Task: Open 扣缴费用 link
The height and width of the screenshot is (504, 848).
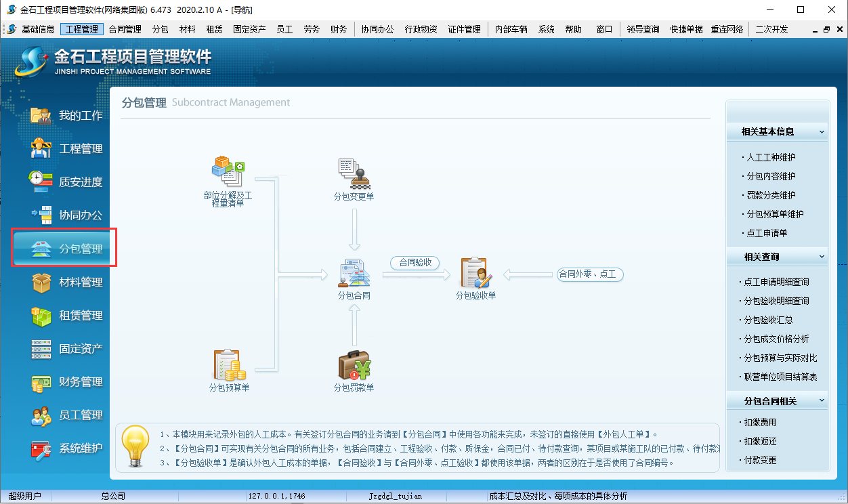Action: click(760, 422)
